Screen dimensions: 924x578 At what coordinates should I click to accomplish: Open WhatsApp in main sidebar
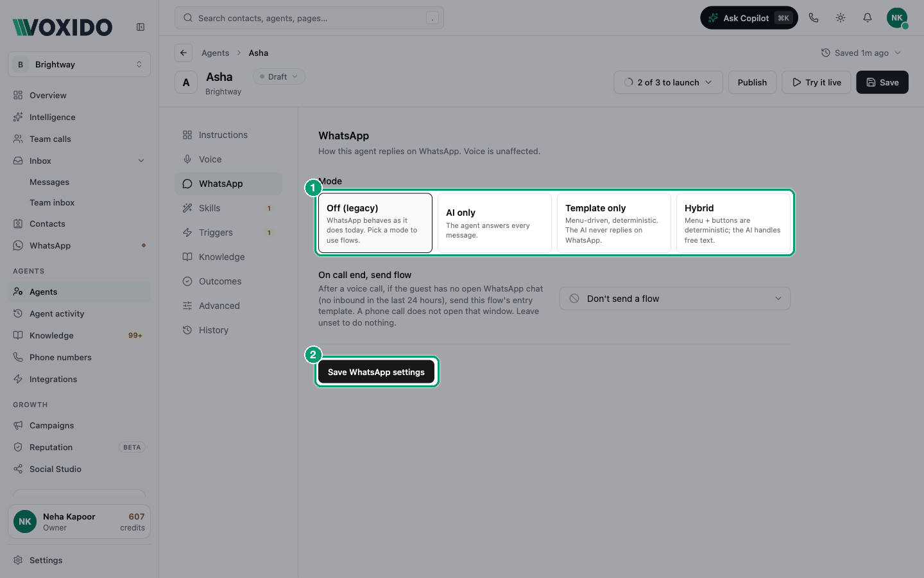pyautogui.click(x=79, y=245)
